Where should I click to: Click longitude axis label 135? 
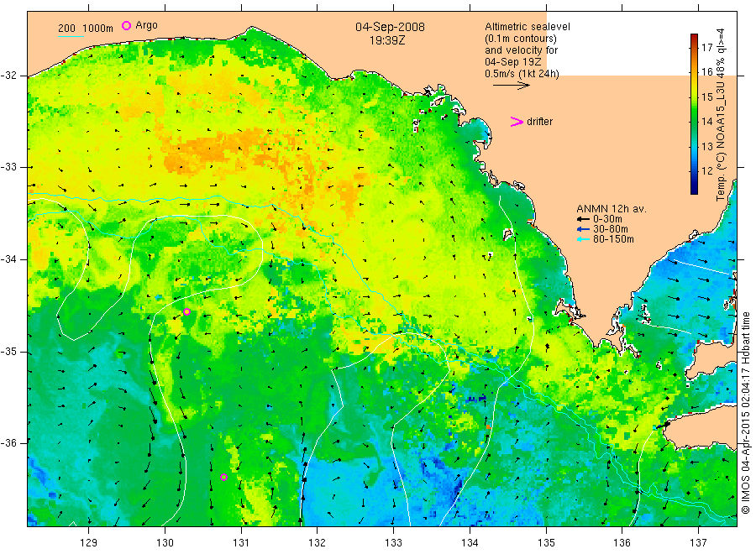[546, 543]
